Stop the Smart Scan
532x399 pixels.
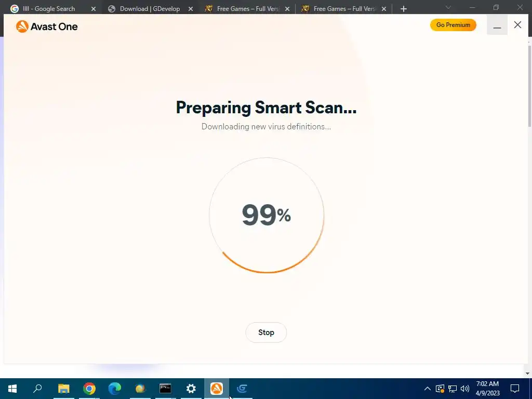(x=266, y=332)
